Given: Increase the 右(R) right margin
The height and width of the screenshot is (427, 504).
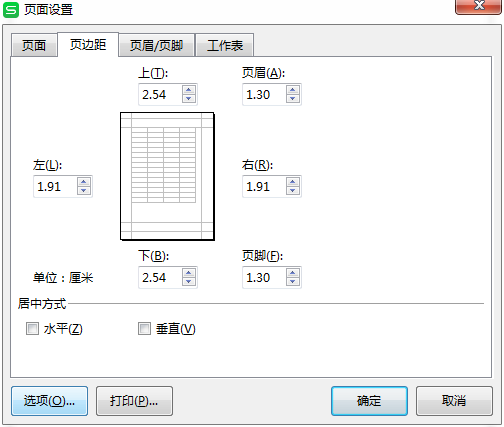Looking at the screenshot, I should click(293, 182).
